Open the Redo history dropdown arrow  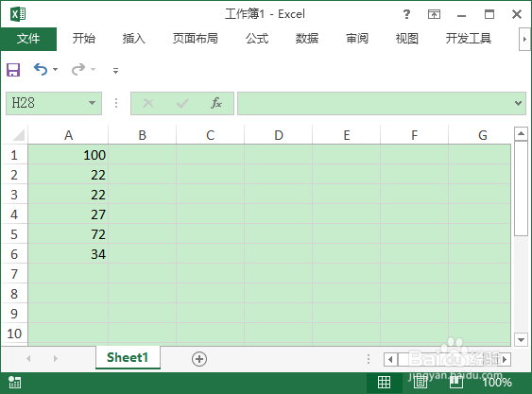coord(93,70)
